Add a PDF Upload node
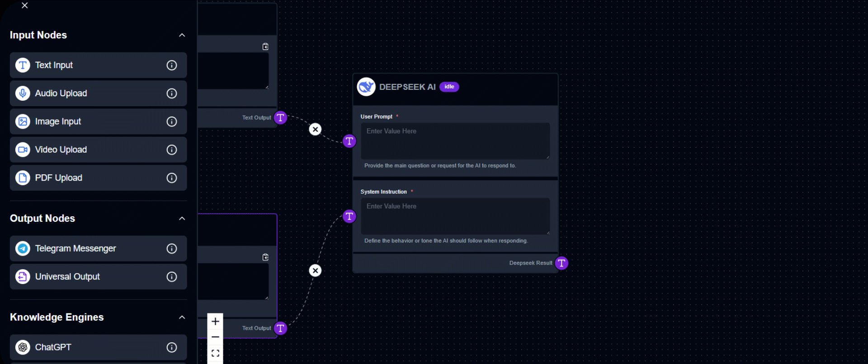The height and width of the screenshot is (364, 868). click(90, 178)
